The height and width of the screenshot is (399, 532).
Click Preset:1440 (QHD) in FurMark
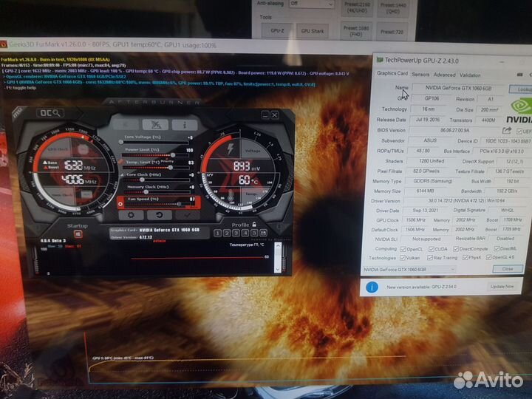tap(393, 8)
